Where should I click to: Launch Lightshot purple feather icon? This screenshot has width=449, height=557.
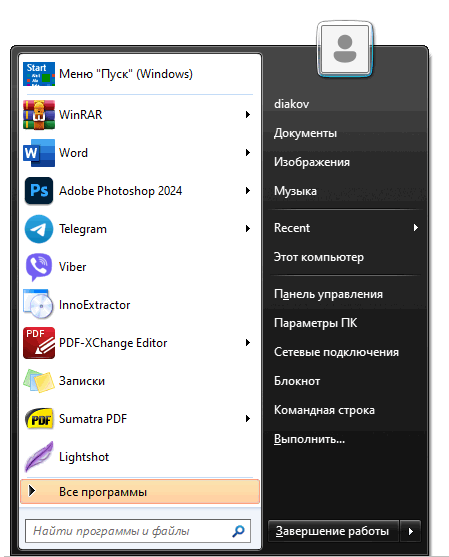[39, 456]
